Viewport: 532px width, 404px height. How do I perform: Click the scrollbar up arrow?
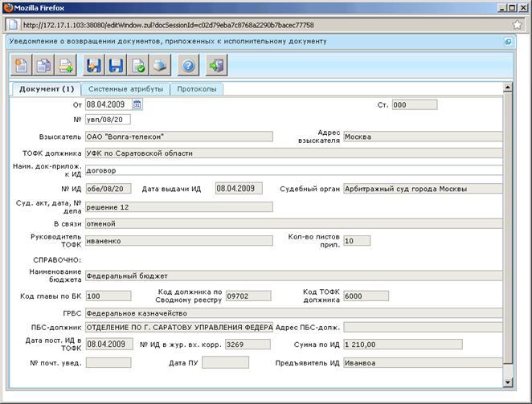click(x=508, y=88)
